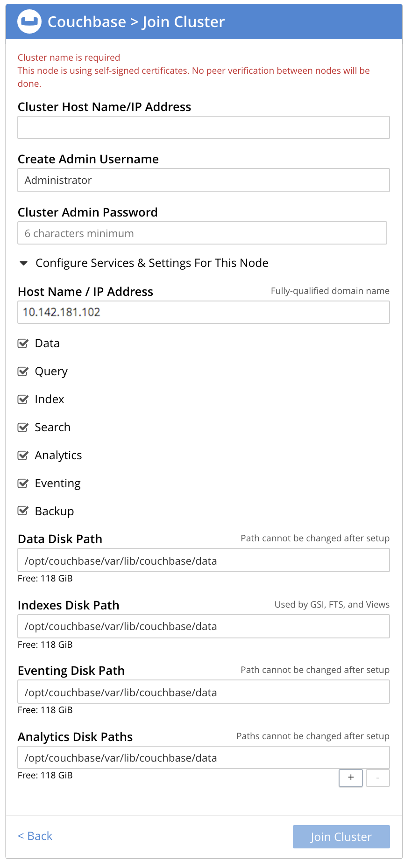
Task: Add another Analytics disk path with plus
Action: pos(351,777)
